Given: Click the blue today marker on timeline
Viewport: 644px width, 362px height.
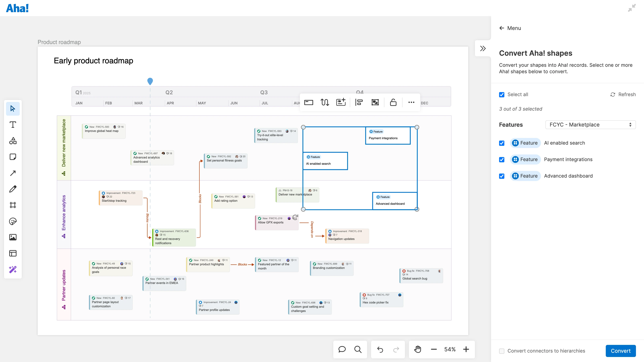Looking at the screenshot, I should [150, 81].
